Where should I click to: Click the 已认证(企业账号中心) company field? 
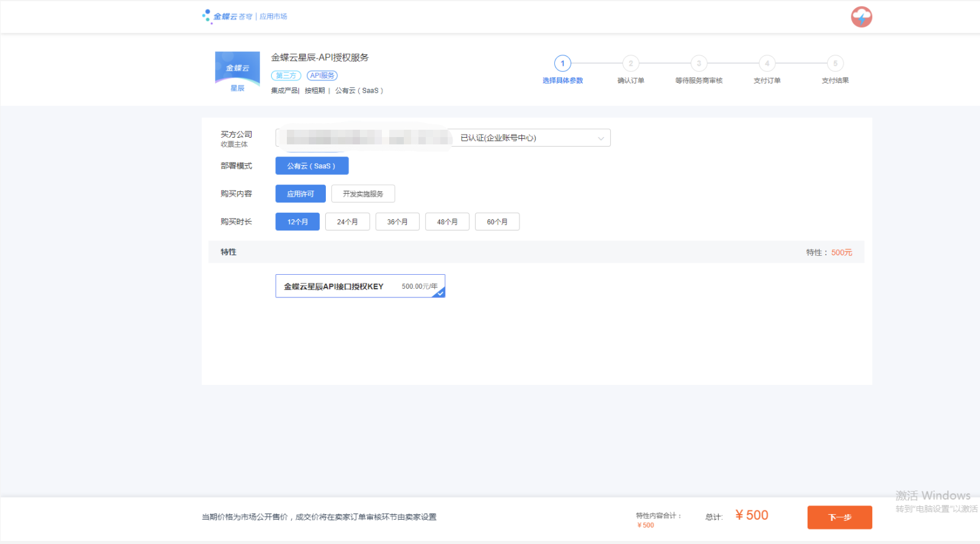[443, 138]
